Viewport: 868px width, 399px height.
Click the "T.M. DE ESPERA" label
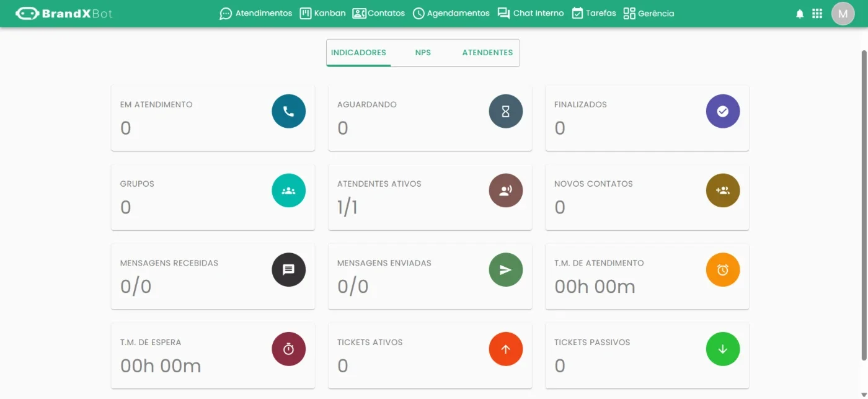pyautogui.click(x=151, y=343)
